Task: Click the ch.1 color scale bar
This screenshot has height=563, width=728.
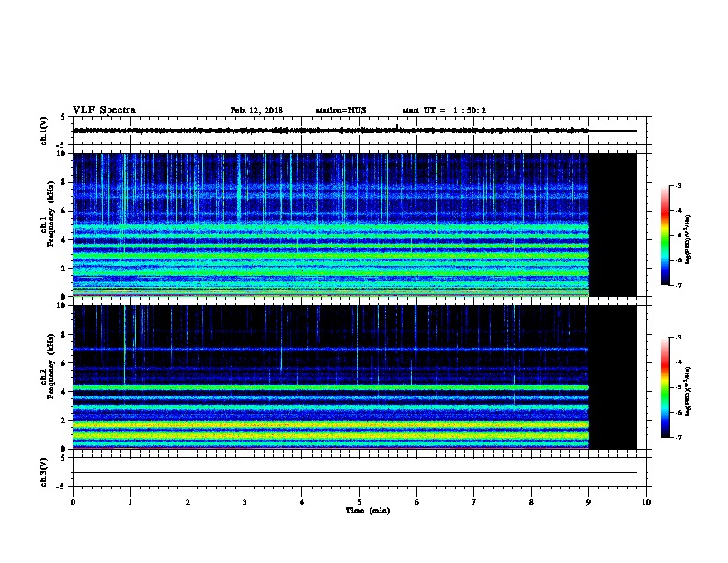Action: tap(665, 236)
